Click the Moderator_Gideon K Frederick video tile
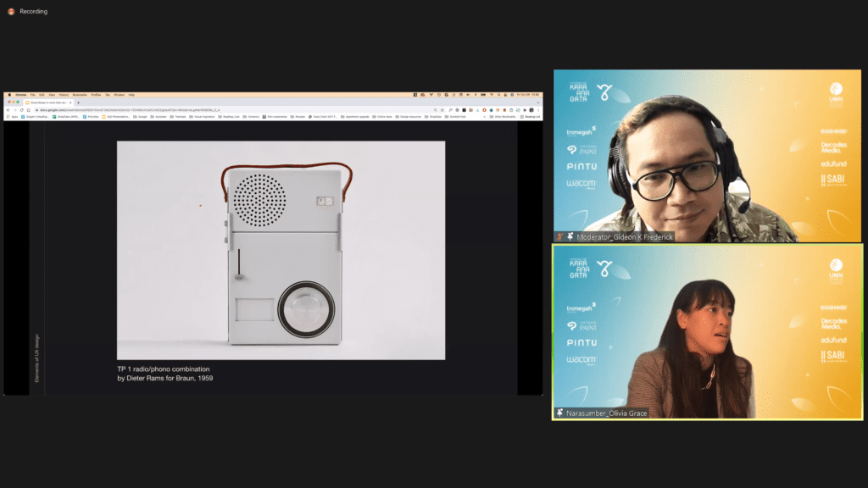 point(707,156)
